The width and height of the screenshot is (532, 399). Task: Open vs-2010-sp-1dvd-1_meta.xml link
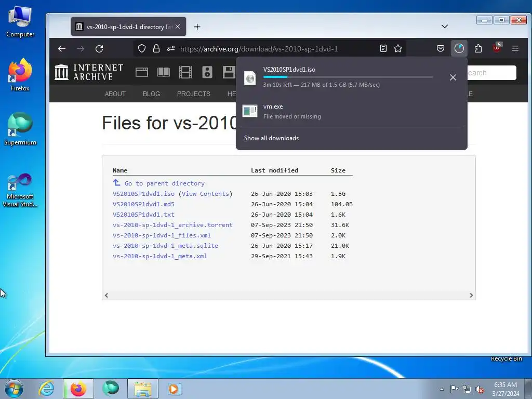pyautogui.click(x=160, y=256)
